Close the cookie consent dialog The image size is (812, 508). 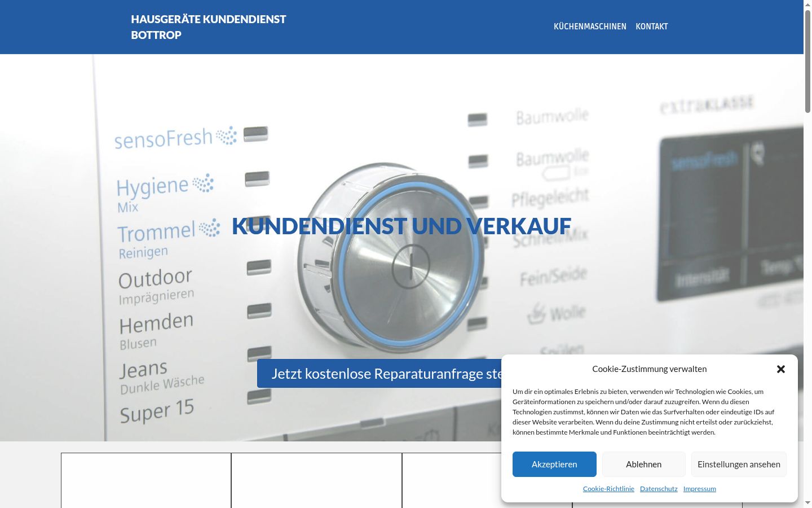click(x=780, y=369)
